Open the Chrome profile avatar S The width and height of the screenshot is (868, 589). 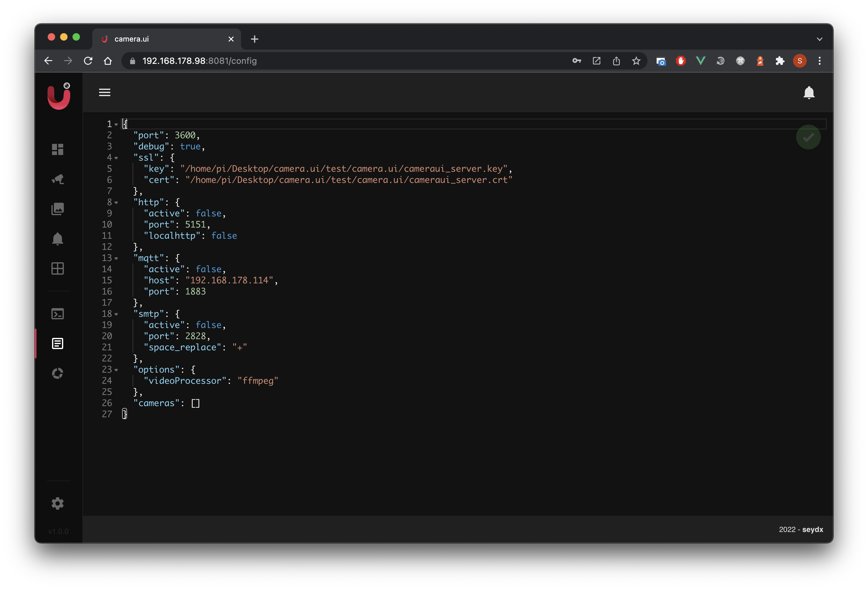(799, 61)
